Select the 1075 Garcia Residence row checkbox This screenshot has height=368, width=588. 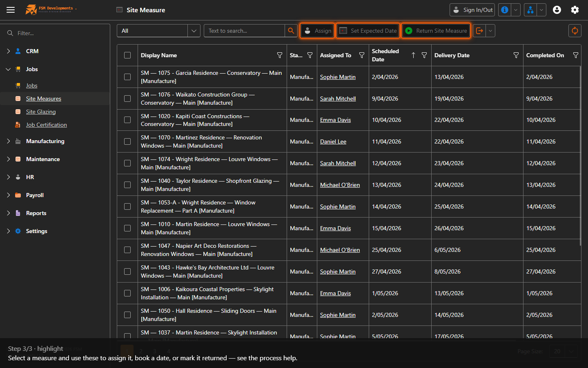tap(127, 77)
